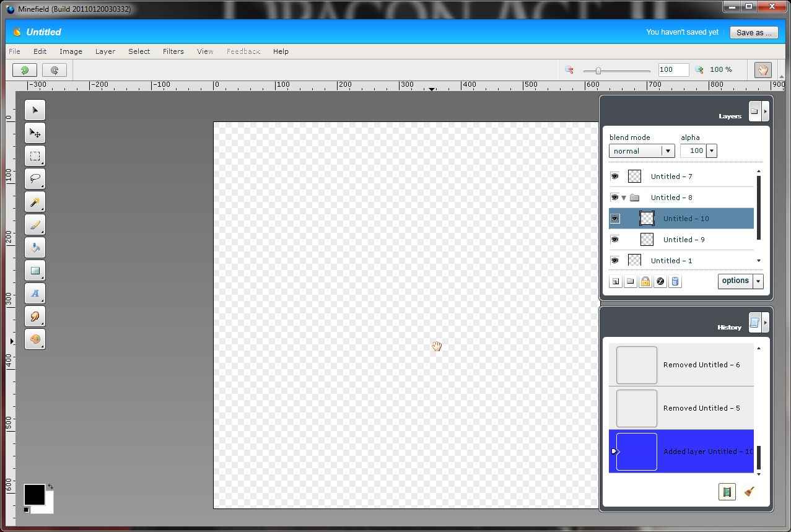The image size is (791, 532).
Task: Collapse the Untitled – 8 layer group
Action: point(624,198)
